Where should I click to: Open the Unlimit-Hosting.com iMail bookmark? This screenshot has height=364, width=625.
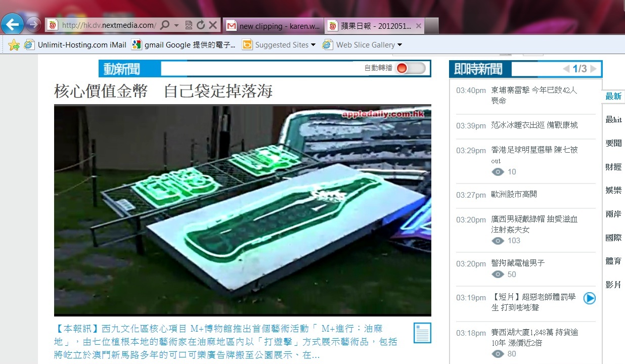pyautogui.click(x=76, y=45)
